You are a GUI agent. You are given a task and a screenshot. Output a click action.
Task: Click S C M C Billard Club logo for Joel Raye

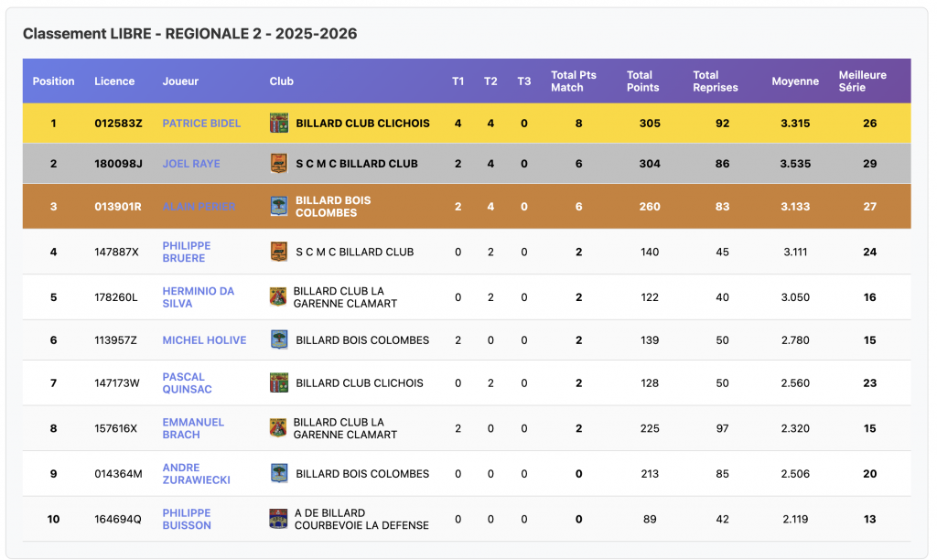click(x=279, y=164)
